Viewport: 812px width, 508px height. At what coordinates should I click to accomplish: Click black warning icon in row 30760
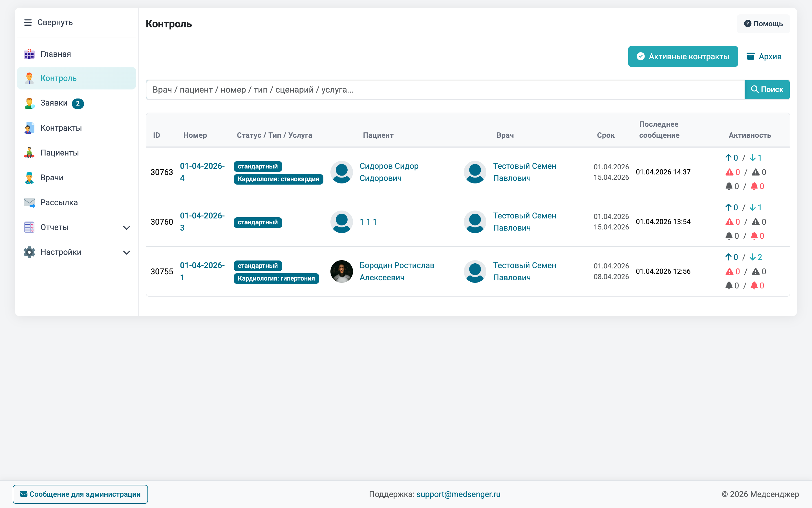click(x=756, y=222)
